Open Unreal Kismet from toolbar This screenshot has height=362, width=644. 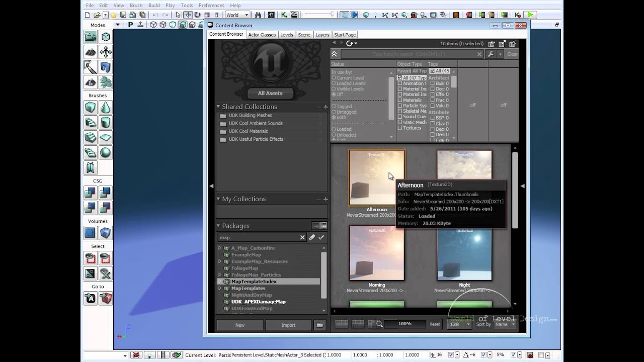pos(284,15)
